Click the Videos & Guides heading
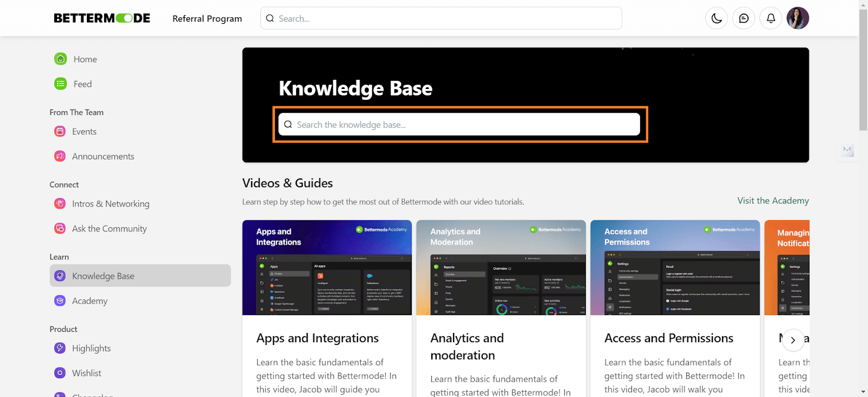The image size is (868, 397). coord(288,183)
